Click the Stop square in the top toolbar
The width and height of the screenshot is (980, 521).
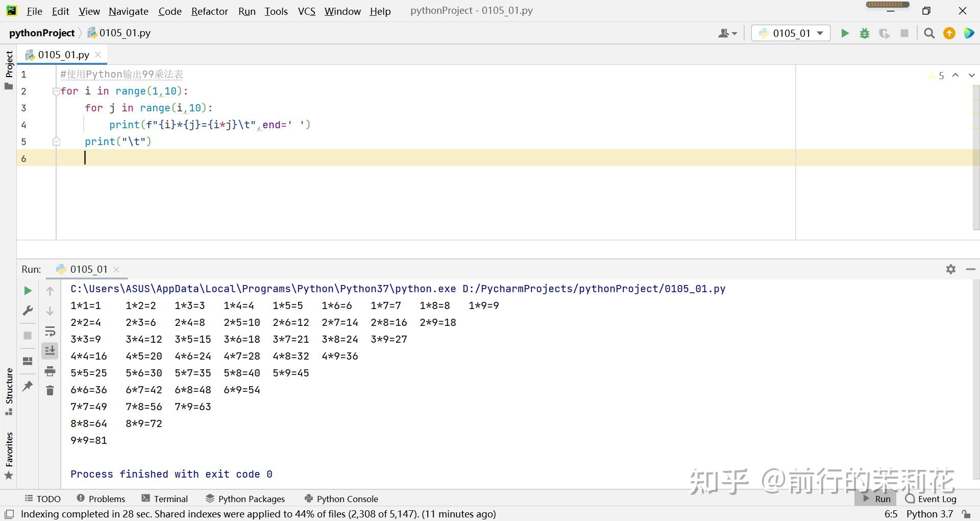click(904, 33)
